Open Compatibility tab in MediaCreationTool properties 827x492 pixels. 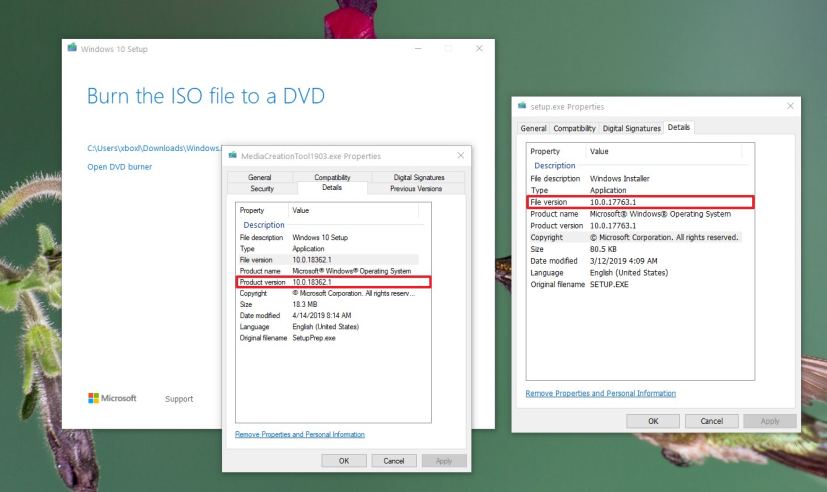(x=332, y=177)
